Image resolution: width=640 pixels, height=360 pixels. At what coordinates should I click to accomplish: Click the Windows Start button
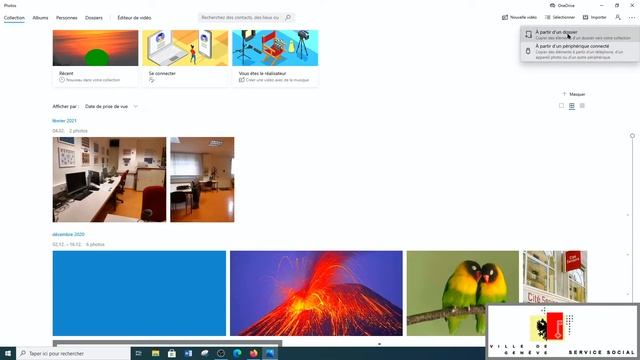pos(8,353)
